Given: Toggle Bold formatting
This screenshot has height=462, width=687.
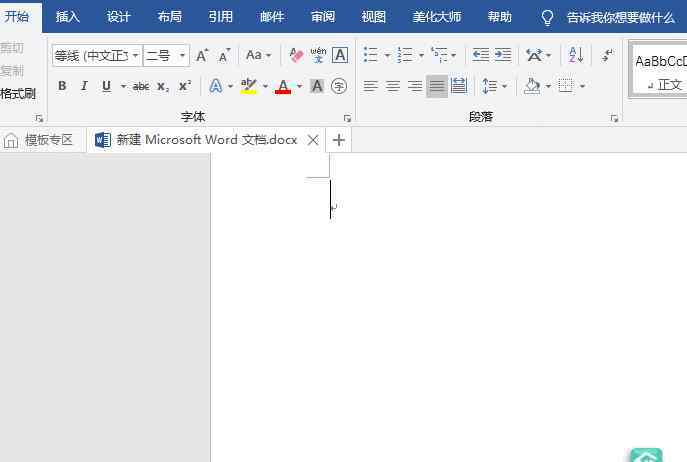Looking at the screenshot, I should click(62, 86).
